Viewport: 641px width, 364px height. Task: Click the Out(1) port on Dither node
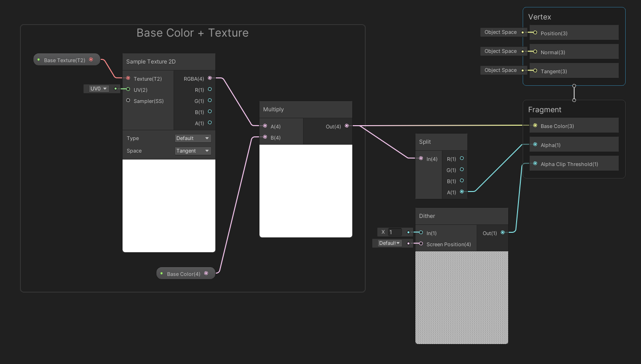click(x=503, y=233)
